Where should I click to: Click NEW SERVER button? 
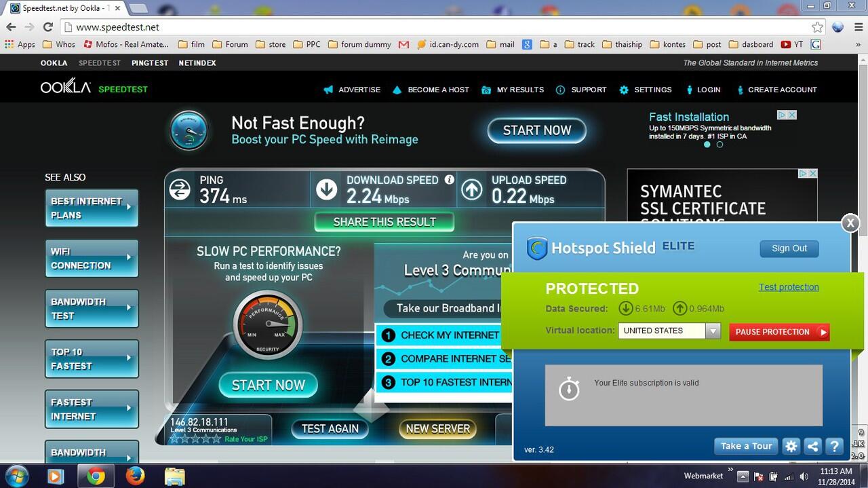pyautogui.click(x=437, y=428)
